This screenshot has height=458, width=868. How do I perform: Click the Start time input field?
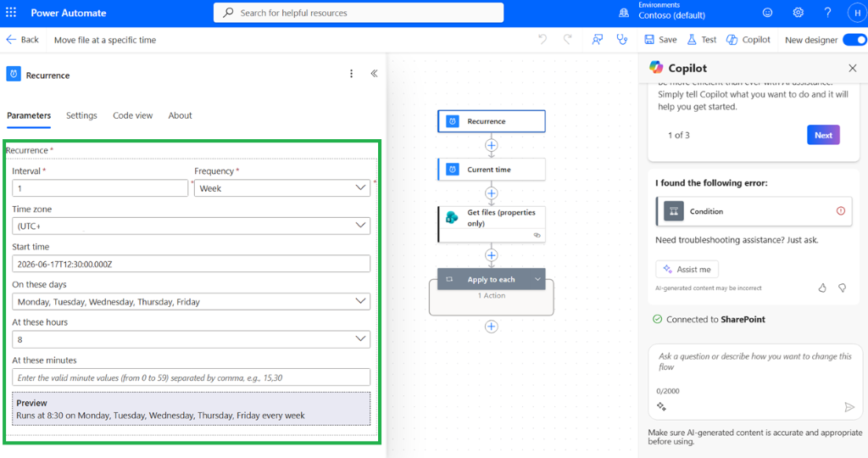click(191, 264)
